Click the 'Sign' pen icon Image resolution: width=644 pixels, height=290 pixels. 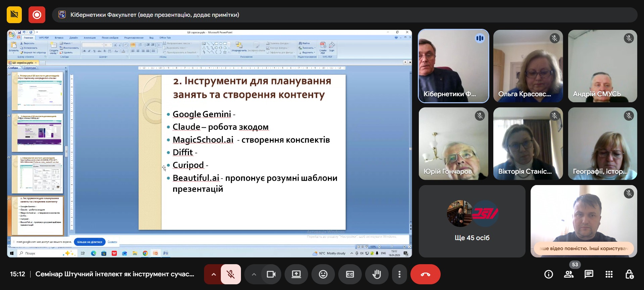click(332, 47)
